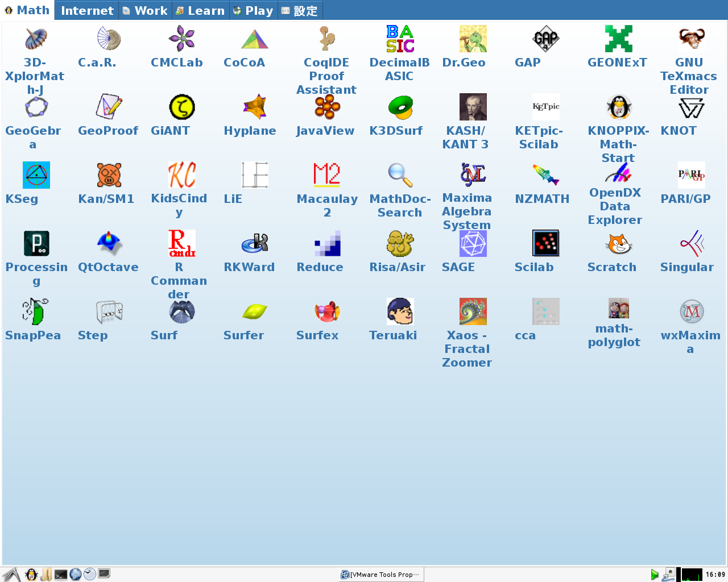Open Singular icon
Screen dimensions: 728x582
[x=692, y=243]
